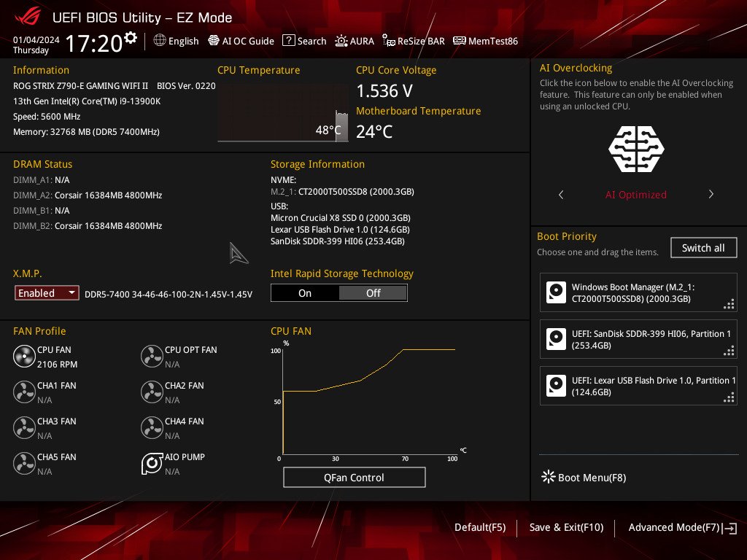This screenshot has width=747, height=560.
Task: Grab drag handle of SanDisk entry
Action: (729, 351)
